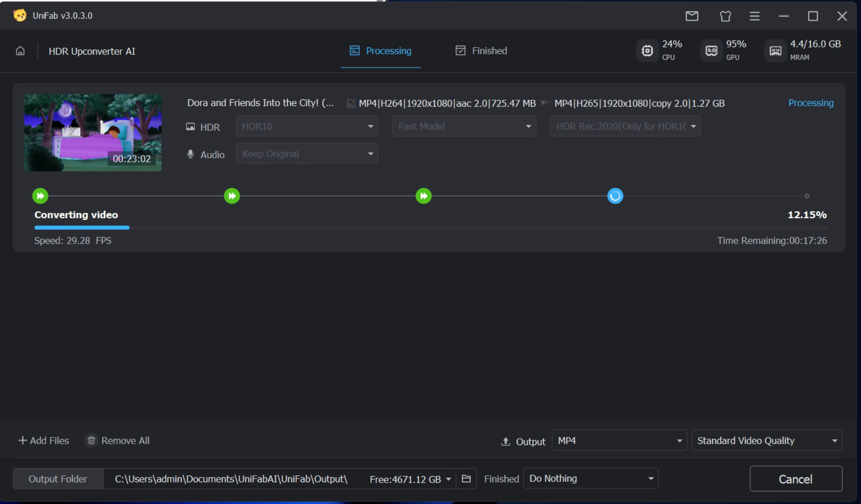Open the hamburger menu icon
This screenshot has height=504, width=861.
pyautogui.click(x=754, y=16)
